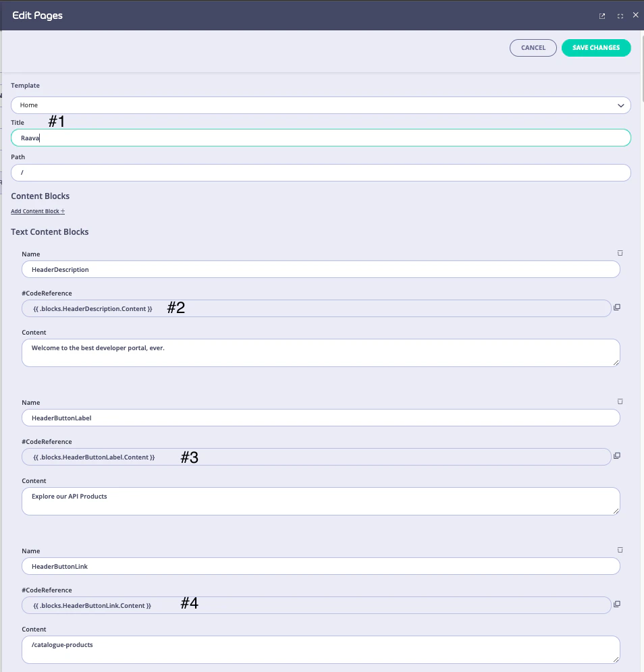This screenshot has width=644, height=672.
Task: Expand the Edit Pages dialog to fullscreen
Action: tap(619, 16)
